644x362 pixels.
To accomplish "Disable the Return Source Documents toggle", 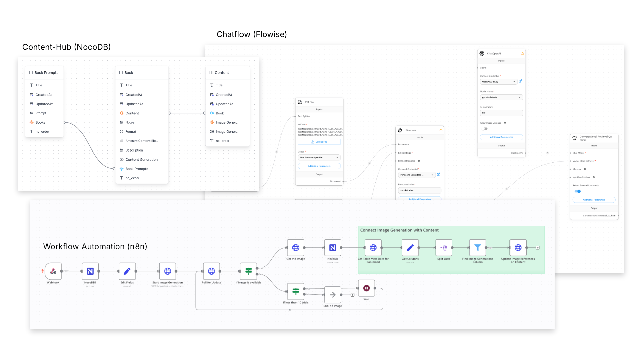I will (578, 191).
